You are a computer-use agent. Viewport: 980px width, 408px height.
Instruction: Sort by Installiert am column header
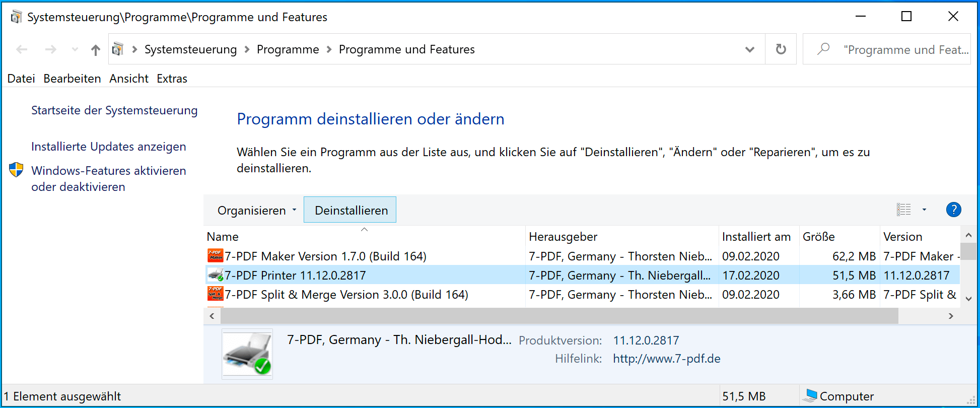759,236
